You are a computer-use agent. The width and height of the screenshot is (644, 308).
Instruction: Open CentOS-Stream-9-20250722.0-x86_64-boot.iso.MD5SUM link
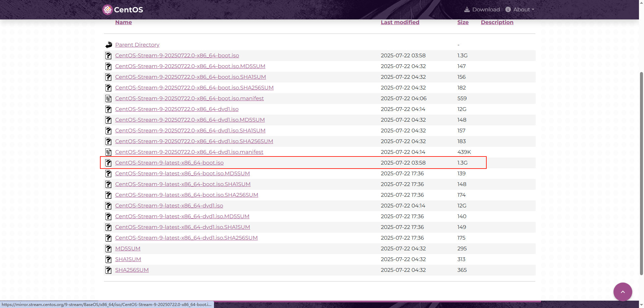click(190, 66)
